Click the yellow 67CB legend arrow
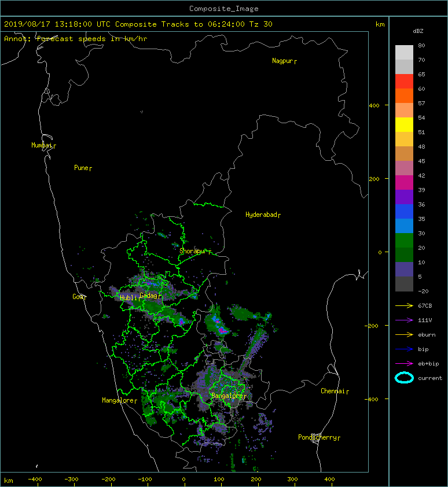Viewport: 448px width, 487px height. click(404, 305)
